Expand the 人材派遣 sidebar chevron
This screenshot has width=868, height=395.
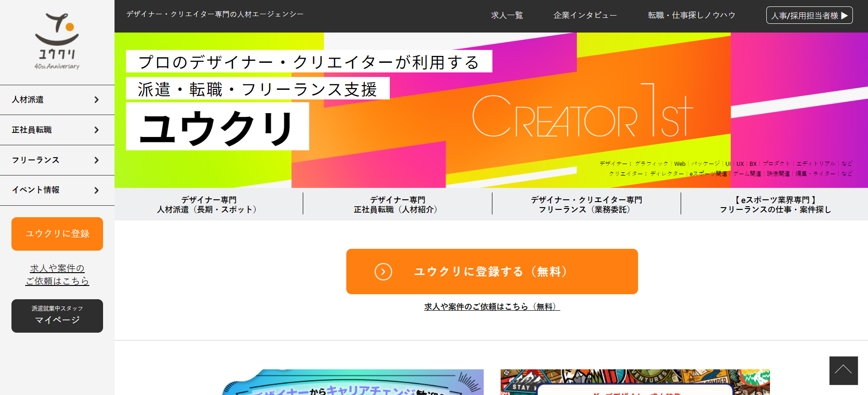[96, 100]
